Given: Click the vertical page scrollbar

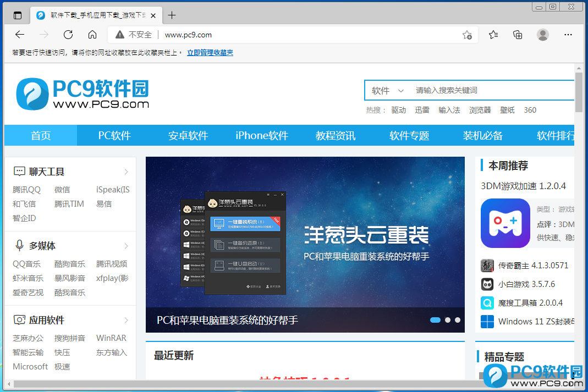Looking at the screenshot, I should click(x=579, y=92).
